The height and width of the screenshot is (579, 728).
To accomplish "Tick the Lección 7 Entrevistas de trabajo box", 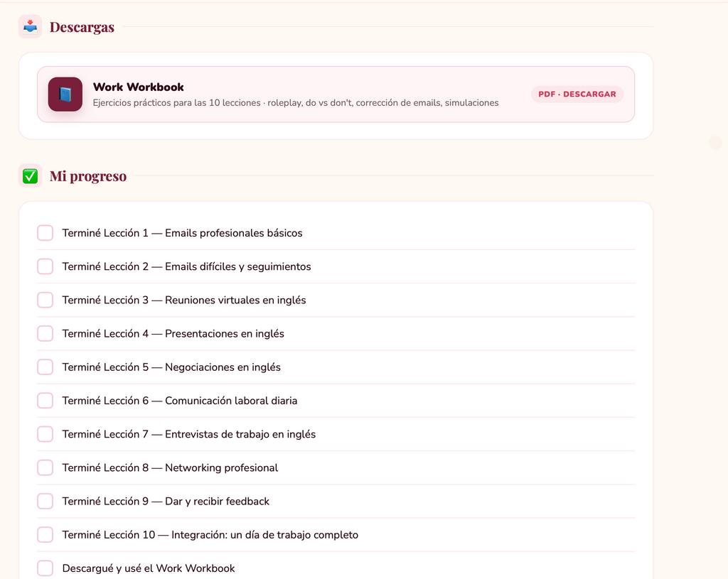I will tap(45, 434).
